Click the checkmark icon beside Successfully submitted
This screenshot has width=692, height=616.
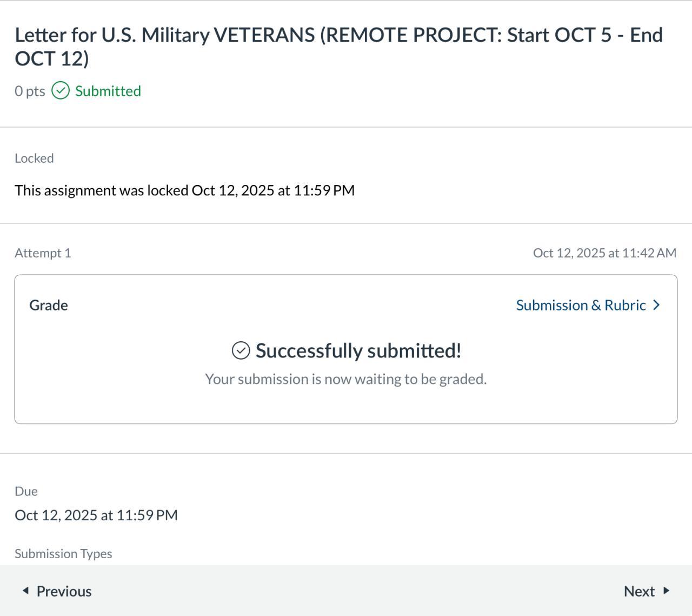241,350
